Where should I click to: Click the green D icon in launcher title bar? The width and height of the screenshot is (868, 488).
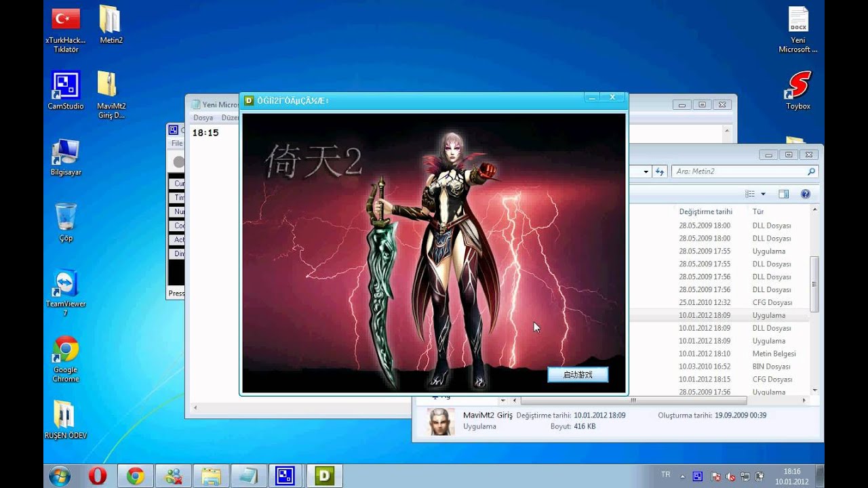tap(249, 100)
